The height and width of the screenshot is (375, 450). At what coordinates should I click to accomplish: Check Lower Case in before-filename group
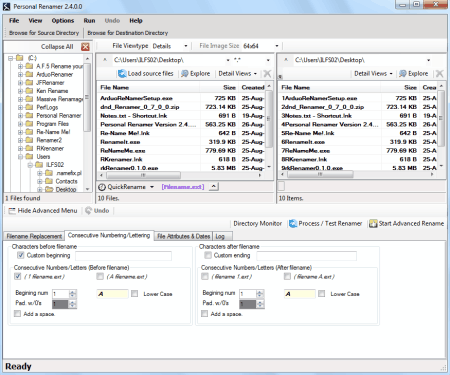134,294
